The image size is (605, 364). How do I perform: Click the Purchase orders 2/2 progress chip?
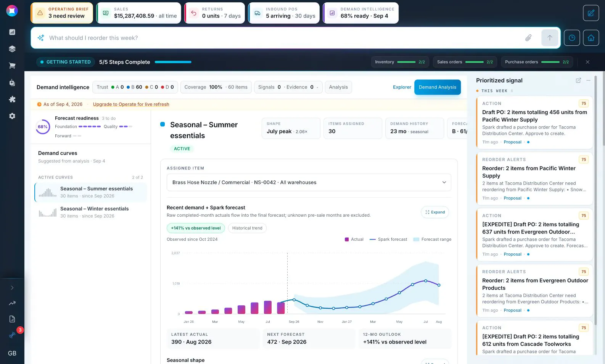point(537,62)
